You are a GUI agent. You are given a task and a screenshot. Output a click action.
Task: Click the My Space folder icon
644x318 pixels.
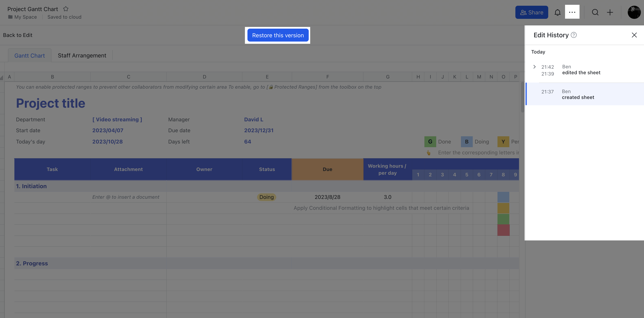coord(10,17)
